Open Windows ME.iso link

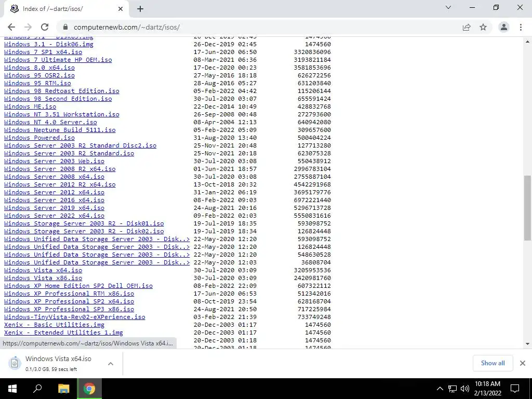click(x=30, y=107)
